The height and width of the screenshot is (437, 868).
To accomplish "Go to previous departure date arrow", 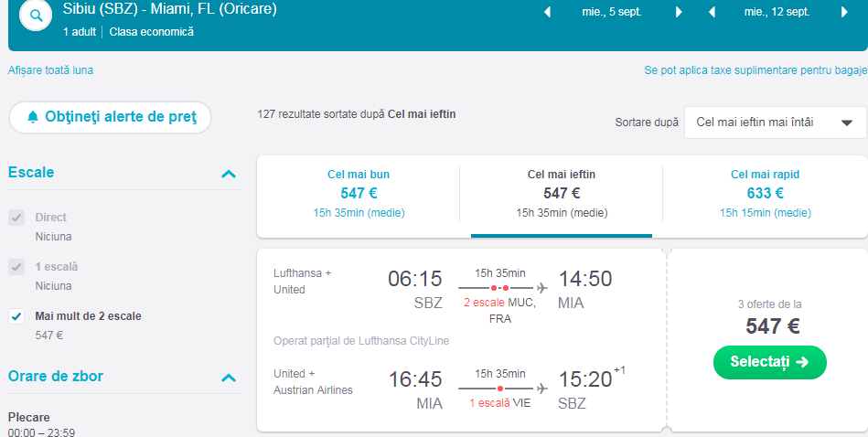I will pyautogui.click(x=548, y=13).
